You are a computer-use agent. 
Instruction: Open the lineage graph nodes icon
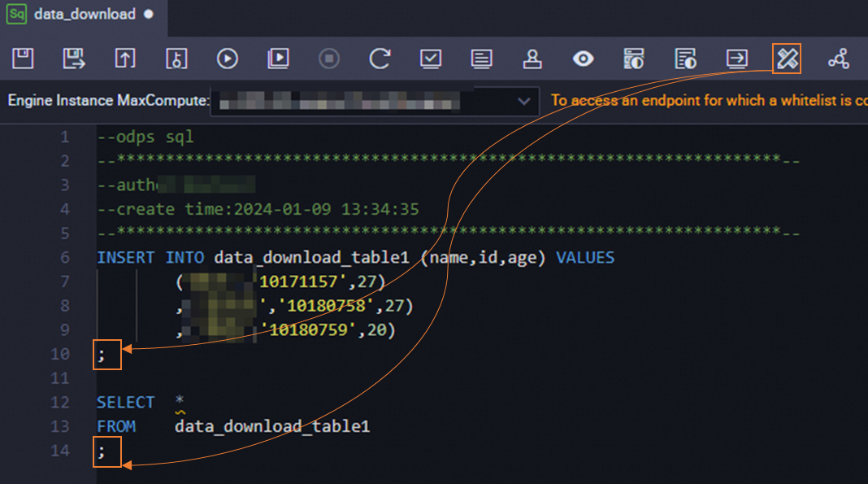coord(839,58)
